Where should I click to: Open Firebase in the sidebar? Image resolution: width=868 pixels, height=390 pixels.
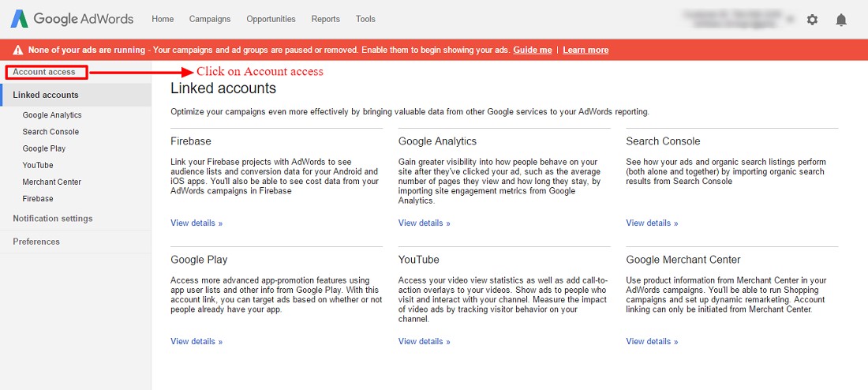(38, 198)
